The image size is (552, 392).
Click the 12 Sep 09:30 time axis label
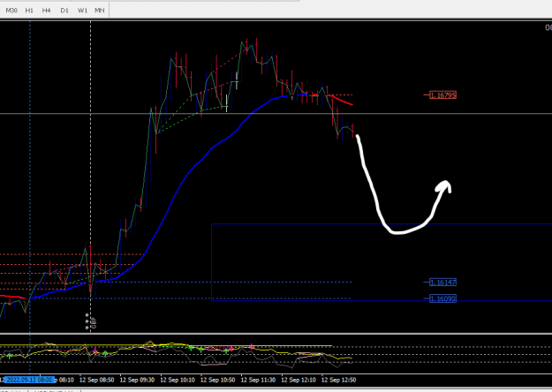coord(137,380)
